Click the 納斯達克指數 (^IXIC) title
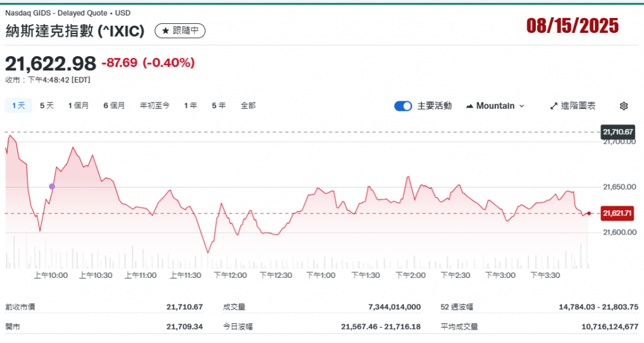The width and height of the screenshot is (644, 343). 75,31
